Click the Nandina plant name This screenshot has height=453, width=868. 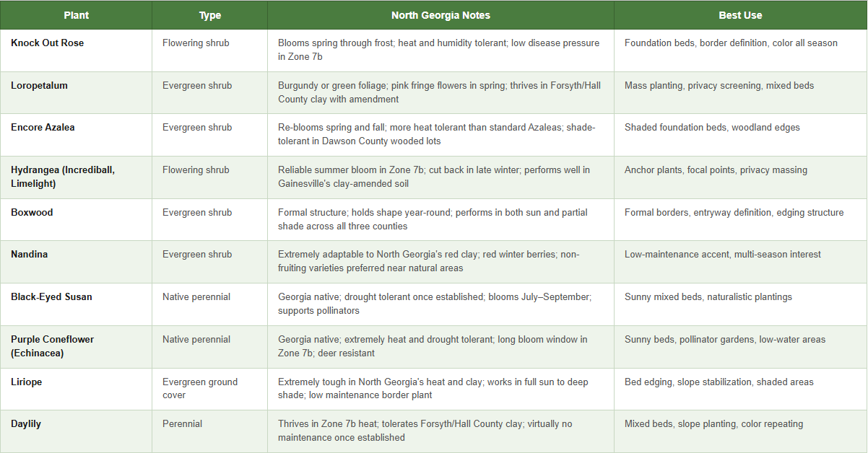coord(30,255)
